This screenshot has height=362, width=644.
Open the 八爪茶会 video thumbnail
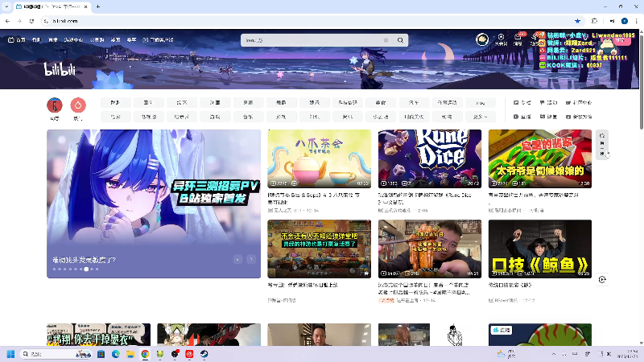(319, 158)
